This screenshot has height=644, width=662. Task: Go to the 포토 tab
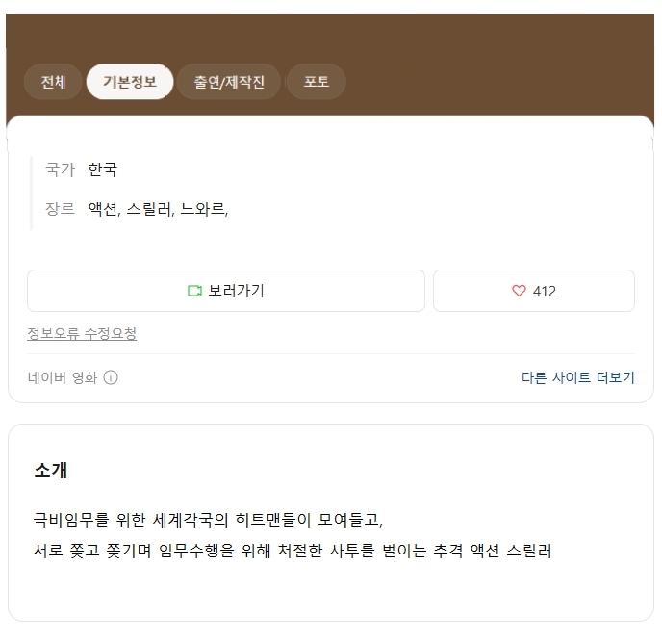click(316, 82)
